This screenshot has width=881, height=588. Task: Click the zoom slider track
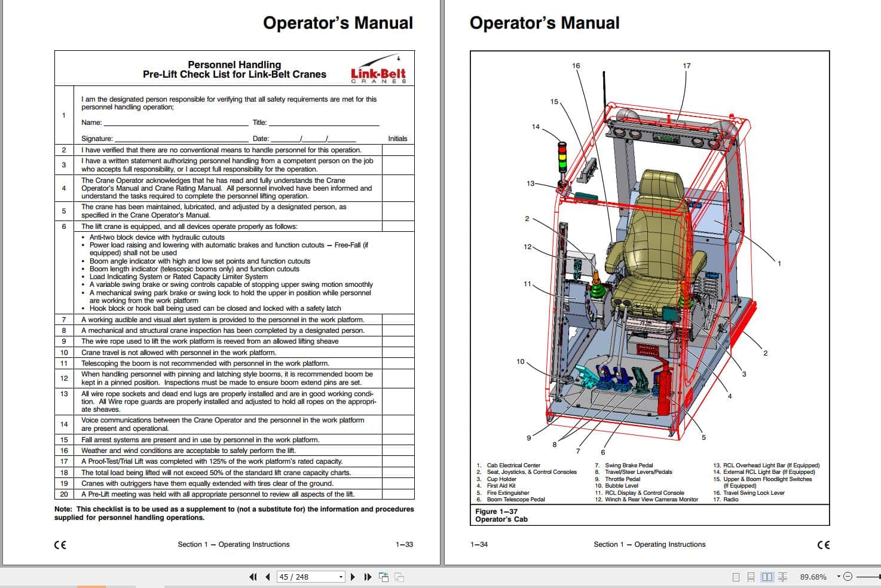pos(867,577)
